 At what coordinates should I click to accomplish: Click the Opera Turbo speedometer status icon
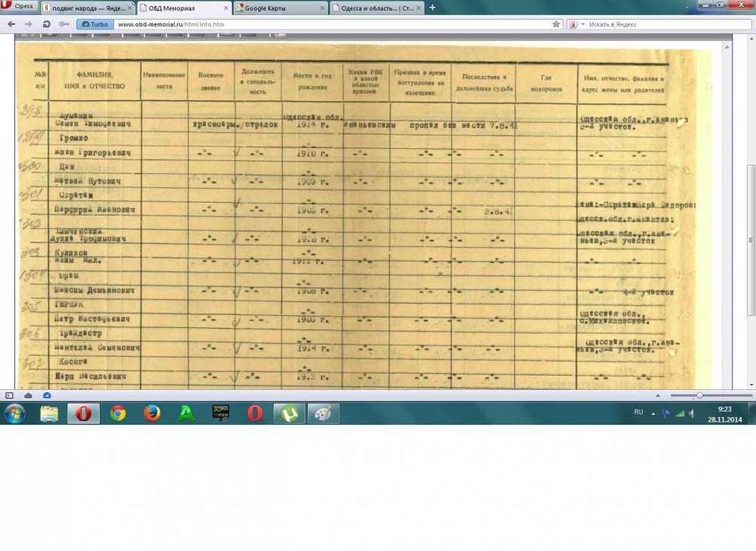47,395
